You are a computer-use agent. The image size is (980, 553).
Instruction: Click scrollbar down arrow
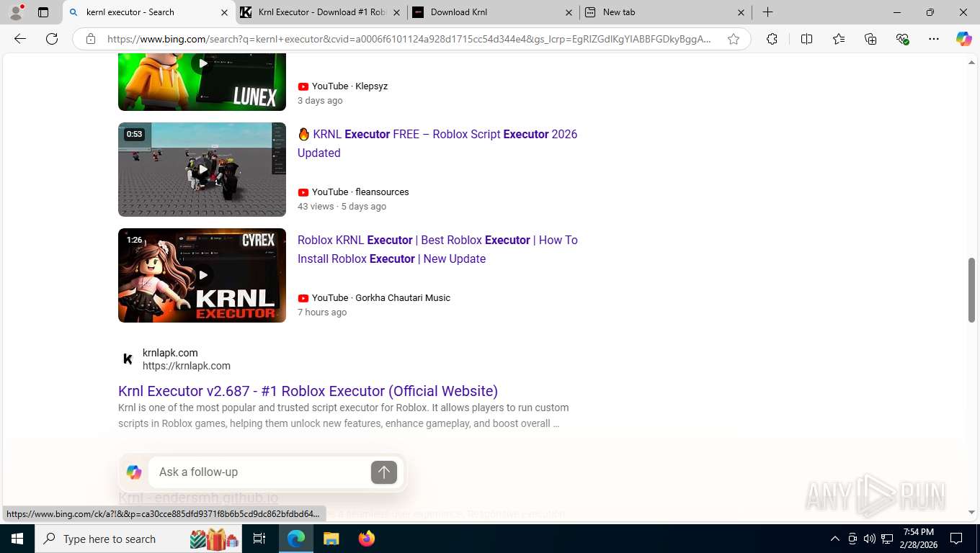point(971,513)
